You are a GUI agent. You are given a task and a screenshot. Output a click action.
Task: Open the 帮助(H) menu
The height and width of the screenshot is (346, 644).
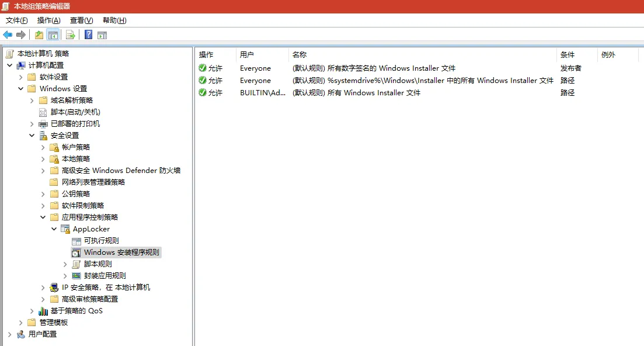[x=114, y=20]
